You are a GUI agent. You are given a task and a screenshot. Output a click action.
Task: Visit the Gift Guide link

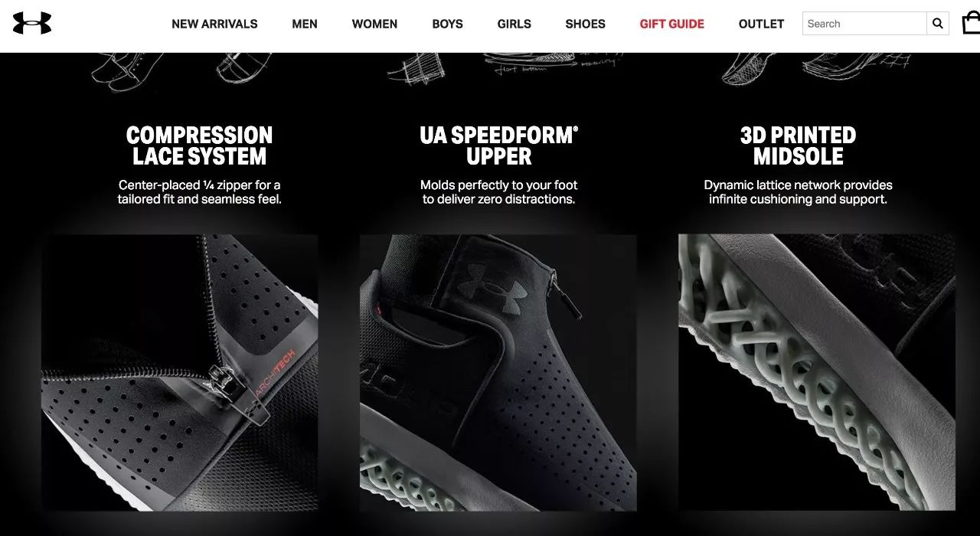[671, 24]
